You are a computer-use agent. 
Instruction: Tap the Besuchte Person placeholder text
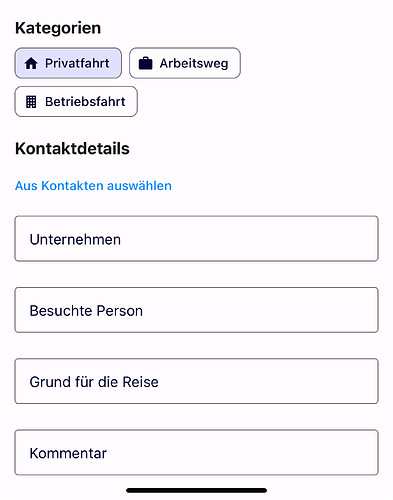coord(86,311)
